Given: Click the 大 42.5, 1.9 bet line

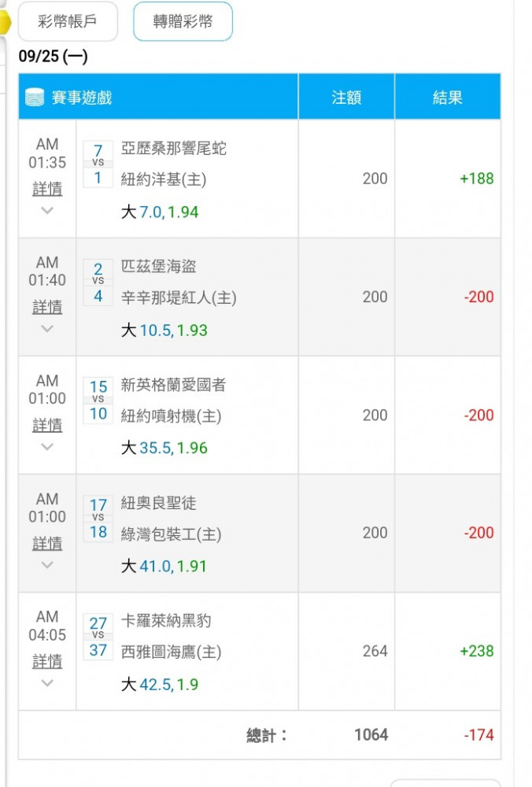Looking at the screenshot, I should [x=160, y=684].
